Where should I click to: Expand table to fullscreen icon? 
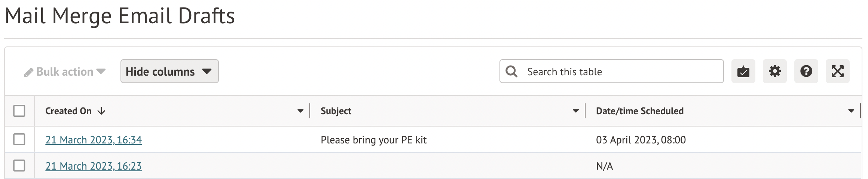click(837, 71)
